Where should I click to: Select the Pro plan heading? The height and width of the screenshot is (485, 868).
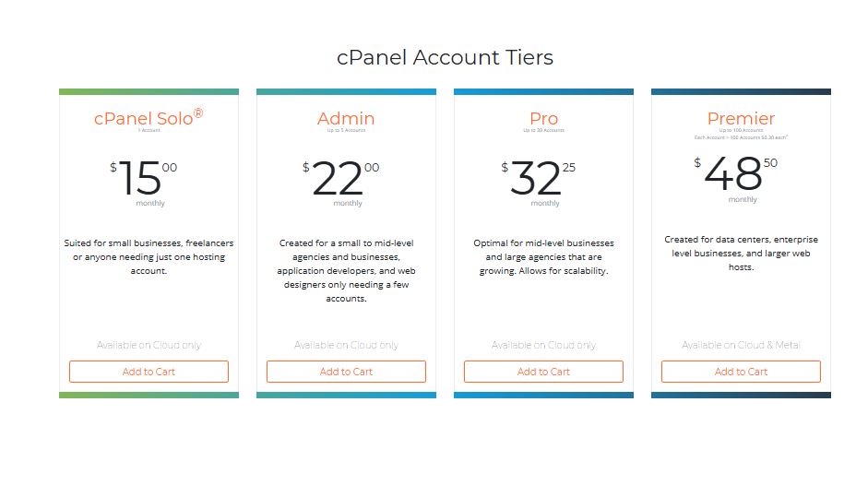coord(543,119)
